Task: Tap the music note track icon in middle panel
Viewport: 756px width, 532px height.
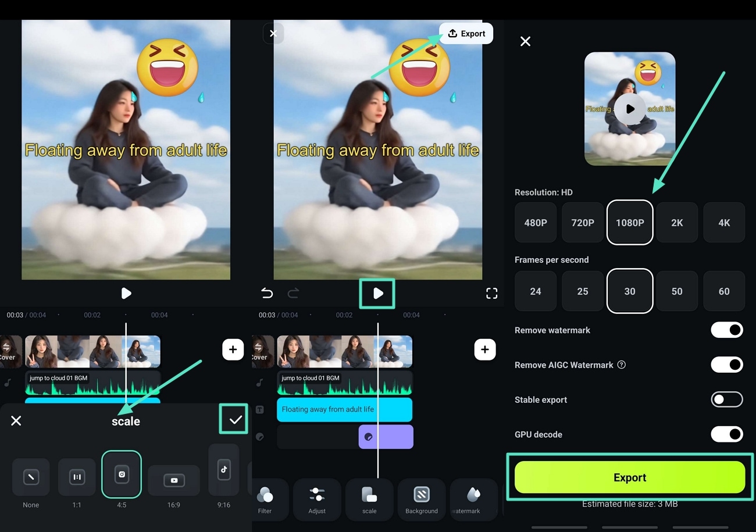Action: (260, 383)
